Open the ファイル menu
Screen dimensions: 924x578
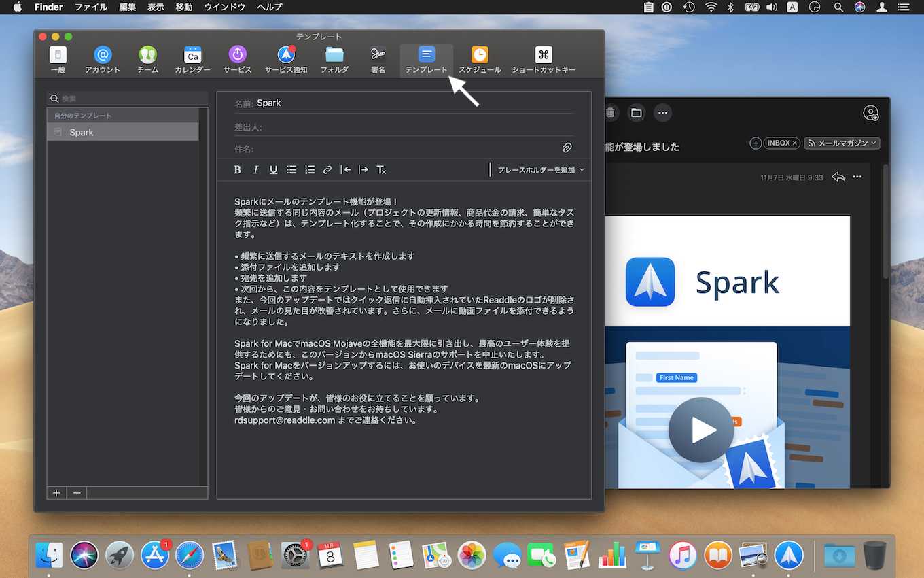click(x=90, y=7)
